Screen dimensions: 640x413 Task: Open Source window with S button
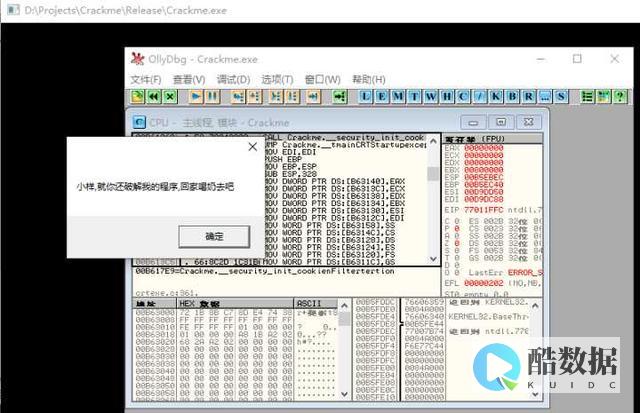[x=561, y=97]
